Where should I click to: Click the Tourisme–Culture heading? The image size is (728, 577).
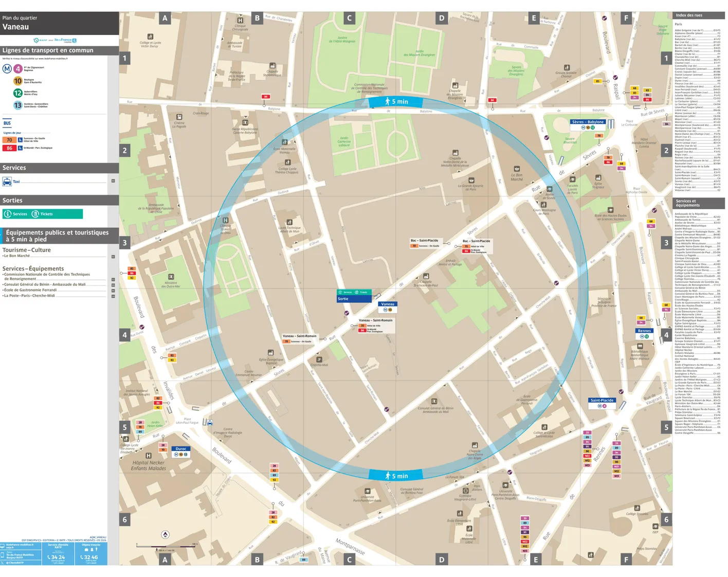click(27, 250)
